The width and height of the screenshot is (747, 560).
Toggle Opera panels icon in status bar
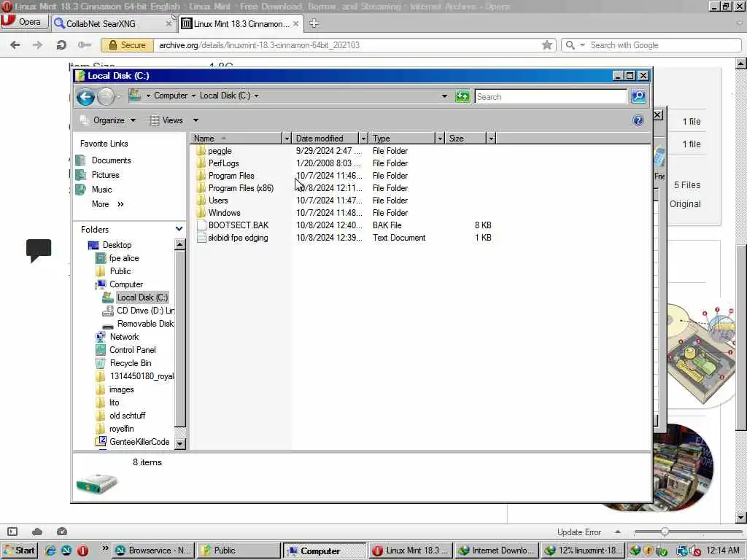(12, 532)
